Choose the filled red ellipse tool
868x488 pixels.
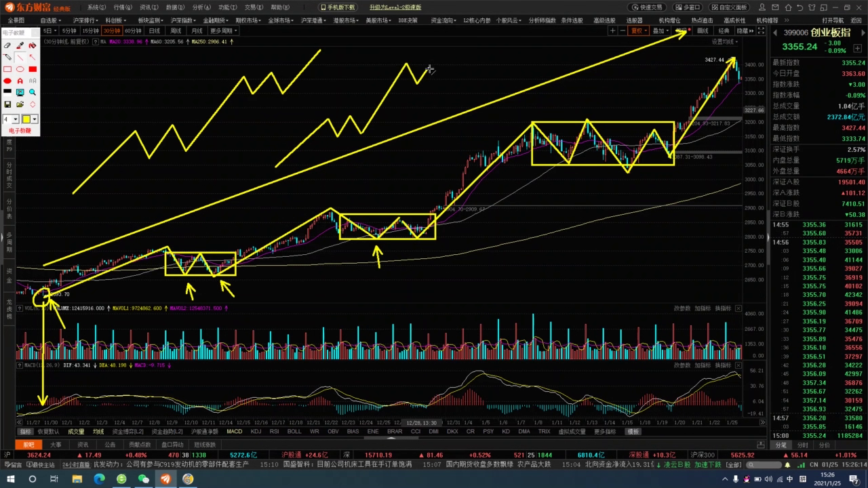(x=7, y=81)
